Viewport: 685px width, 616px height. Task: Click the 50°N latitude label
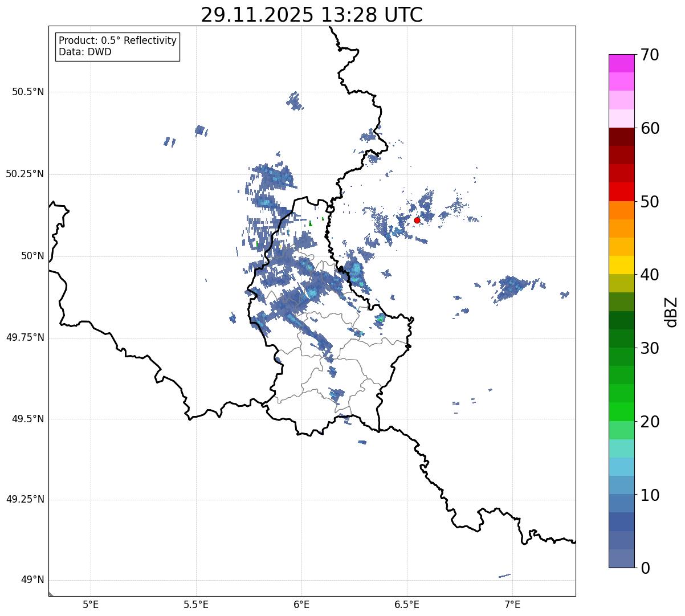point(32,256)
